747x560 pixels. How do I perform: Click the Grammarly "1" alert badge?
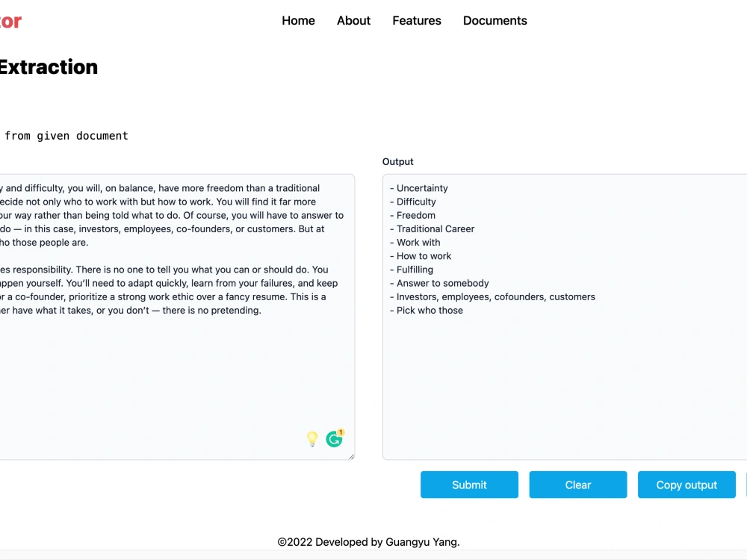(x=339, y=433)
